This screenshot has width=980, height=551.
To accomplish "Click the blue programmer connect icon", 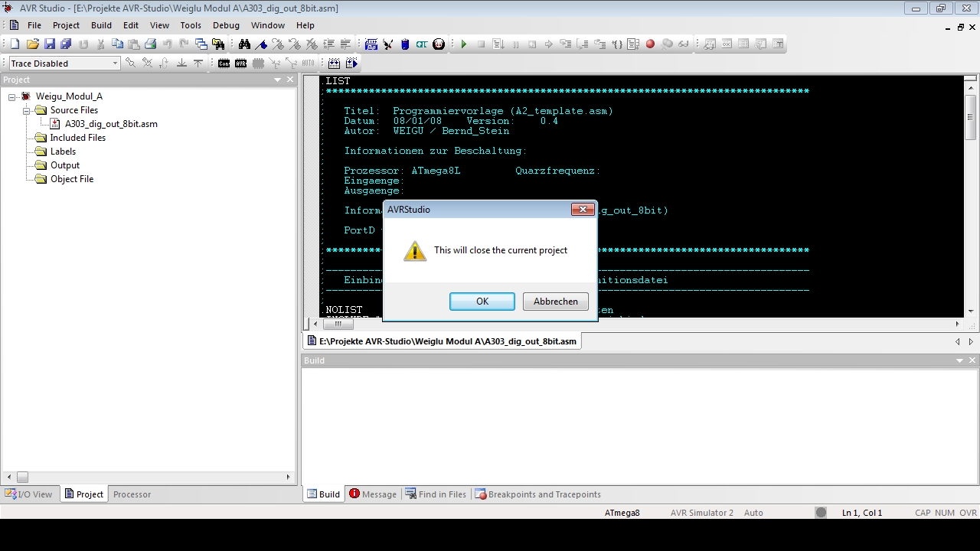I will click(371, 44).
